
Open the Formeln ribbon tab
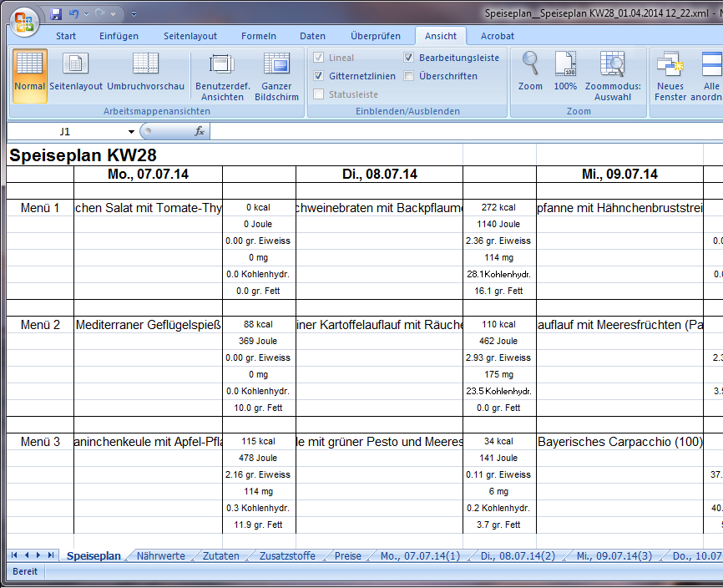click(x=259, y=36)
